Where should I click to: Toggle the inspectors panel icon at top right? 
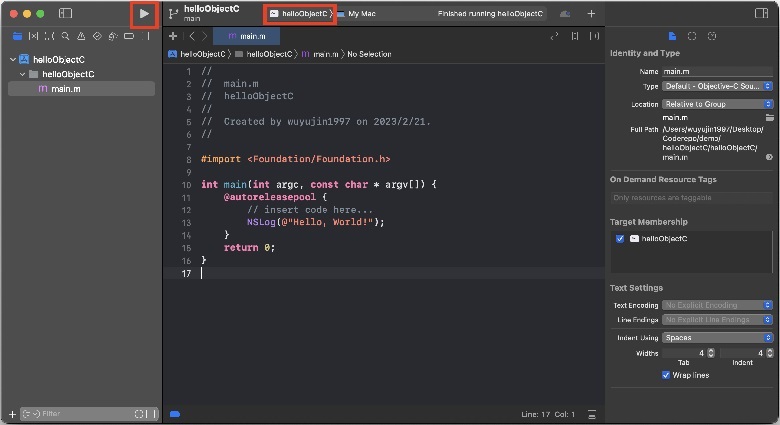coord(761,13)
